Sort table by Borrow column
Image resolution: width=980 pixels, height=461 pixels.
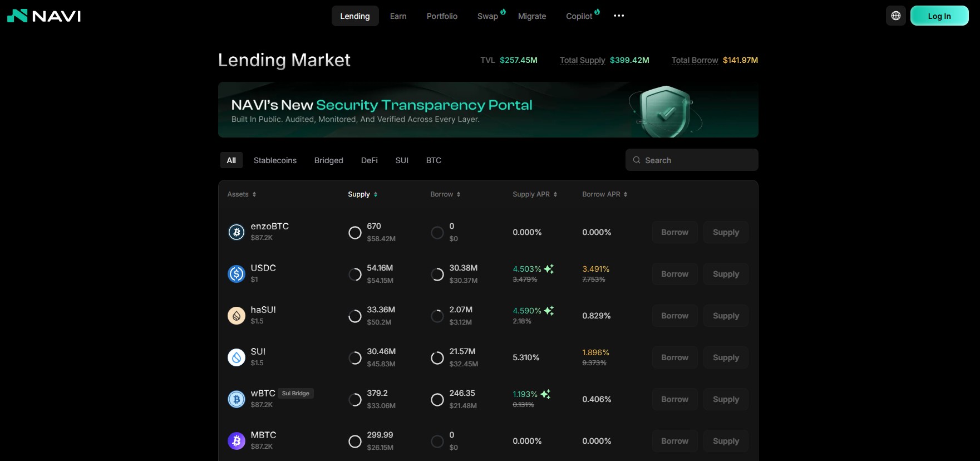click(445, 194)
